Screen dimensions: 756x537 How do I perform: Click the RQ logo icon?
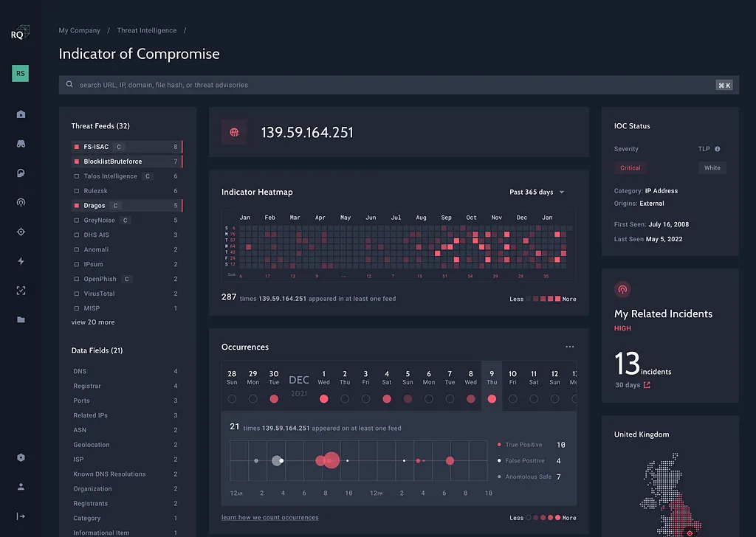[20, 32]
